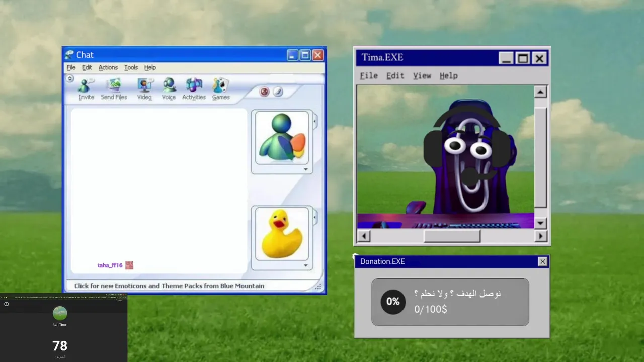644x362 pixels.
Task: Open dropdown below rubber duck display picture
Action: (x=305, y=265)
